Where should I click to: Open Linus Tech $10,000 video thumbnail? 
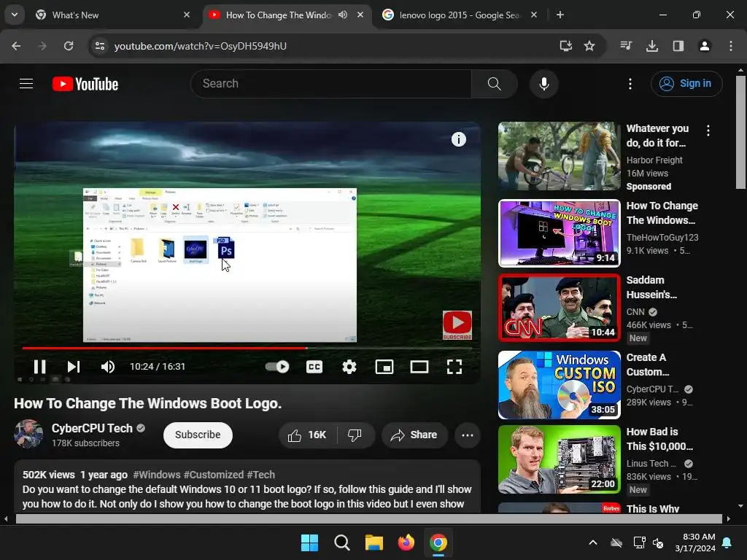tap(560, 459)
